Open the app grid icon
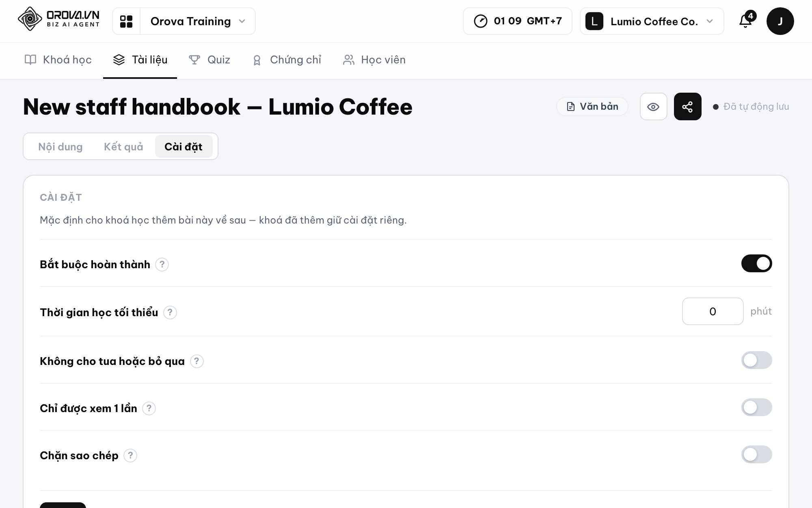The height and width of the screenshot is (508, 812). click(x=126, y=21)
